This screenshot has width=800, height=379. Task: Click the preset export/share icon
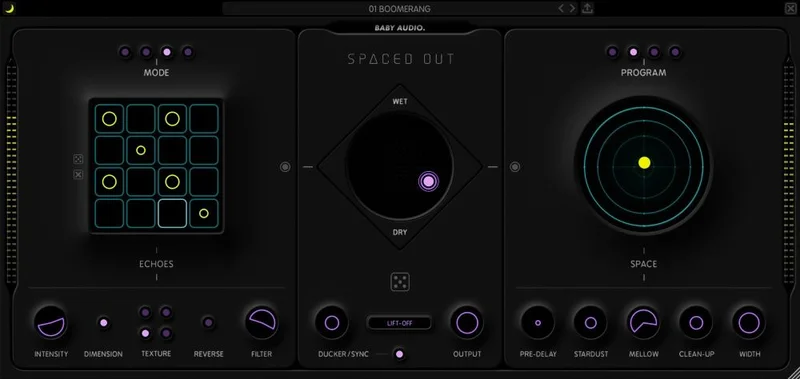(587, 8)
